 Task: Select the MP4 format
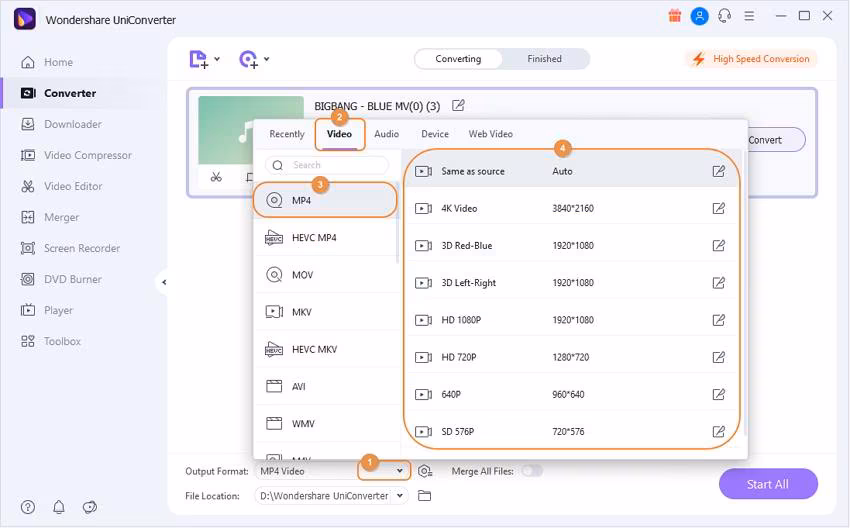(x=325, y=201)
